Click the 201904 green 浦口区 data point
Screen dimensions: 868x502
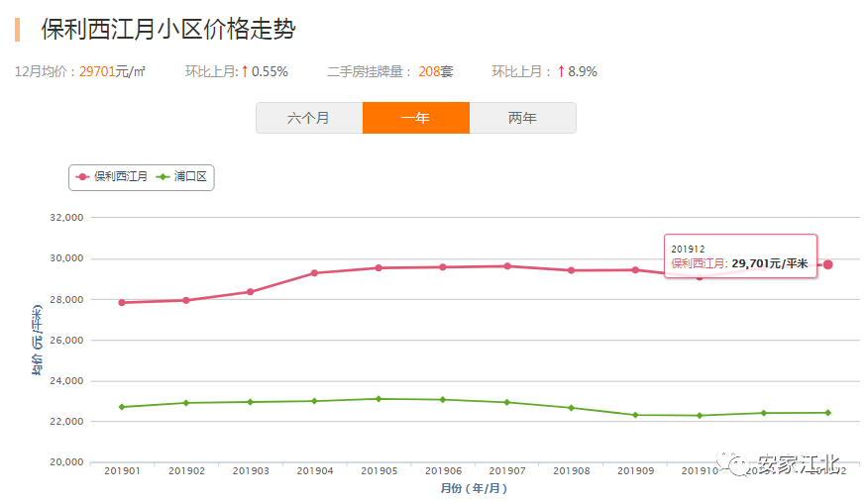click(x=314, y=401)
